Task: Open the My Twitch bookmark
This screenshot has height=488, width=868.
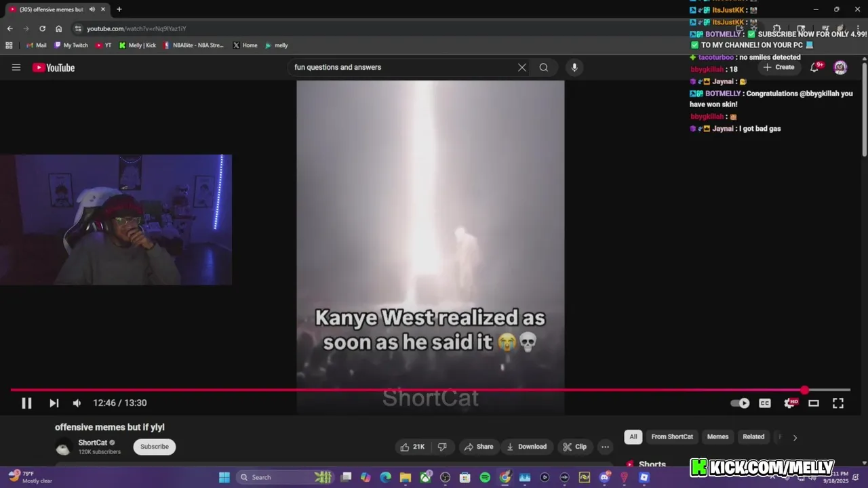Action: [71, 45]
